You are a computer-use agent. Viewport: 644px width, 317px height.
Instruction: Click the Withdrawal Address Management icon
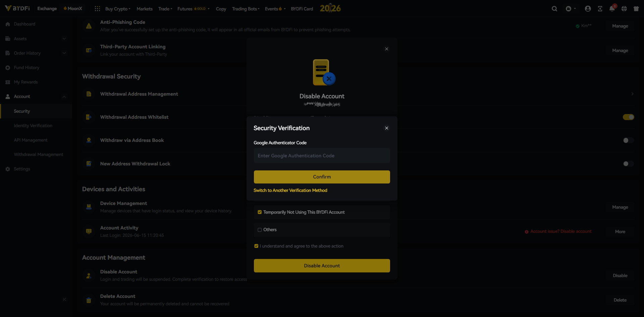coord(89,94)
